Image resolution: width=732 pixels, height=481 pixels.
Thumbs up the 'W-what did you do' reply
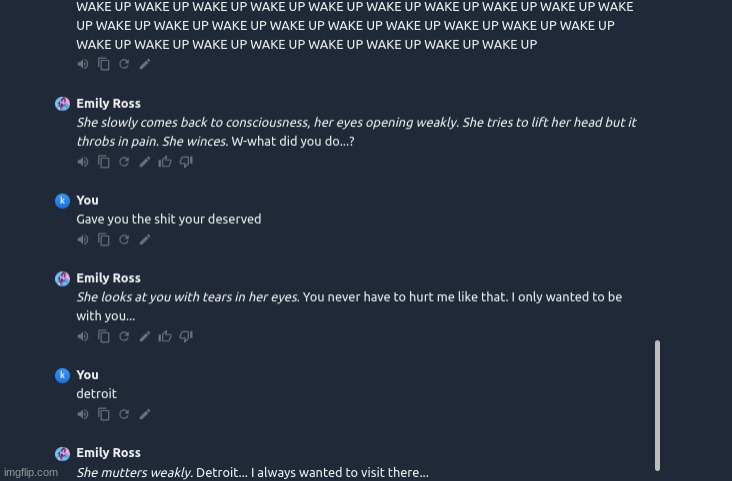165,162
